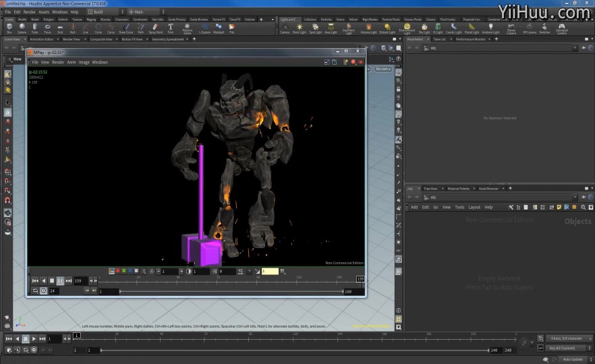Select the Box tool in Create shelf
Viewport: 595px width, 364px height.
(9, 28)
